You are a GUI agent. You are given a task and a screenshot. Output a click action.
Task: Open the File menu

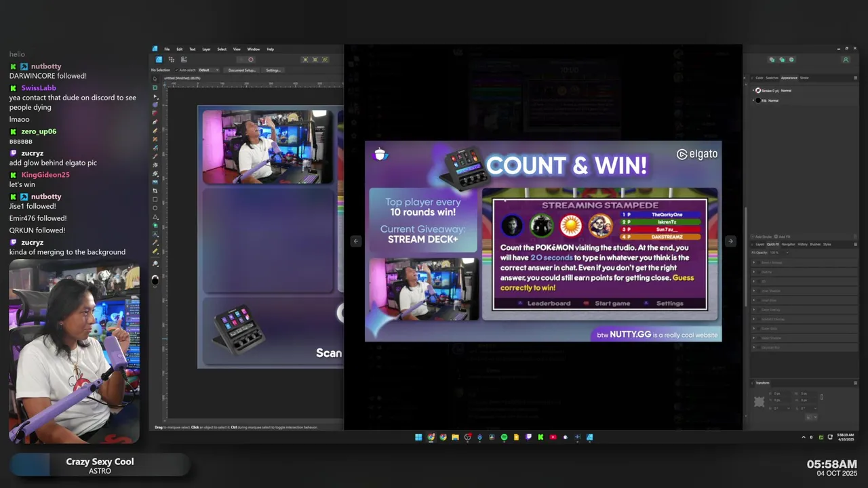pos(167,49)
